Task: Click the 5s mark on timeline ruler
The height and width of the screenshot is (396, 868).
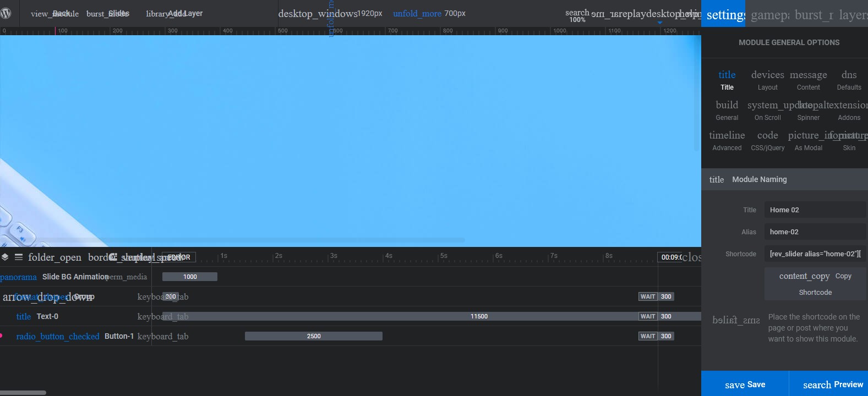Action: 444,256
